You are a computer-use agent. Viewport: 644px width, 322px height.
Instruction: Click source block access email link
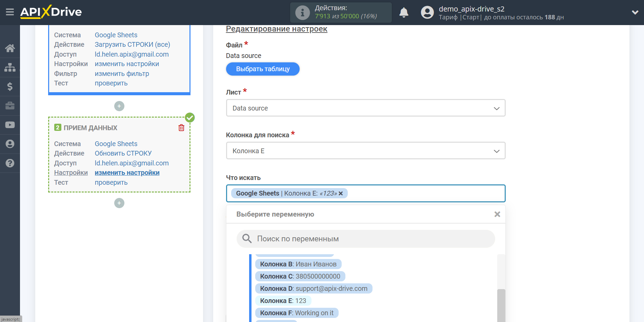point(132,54)
